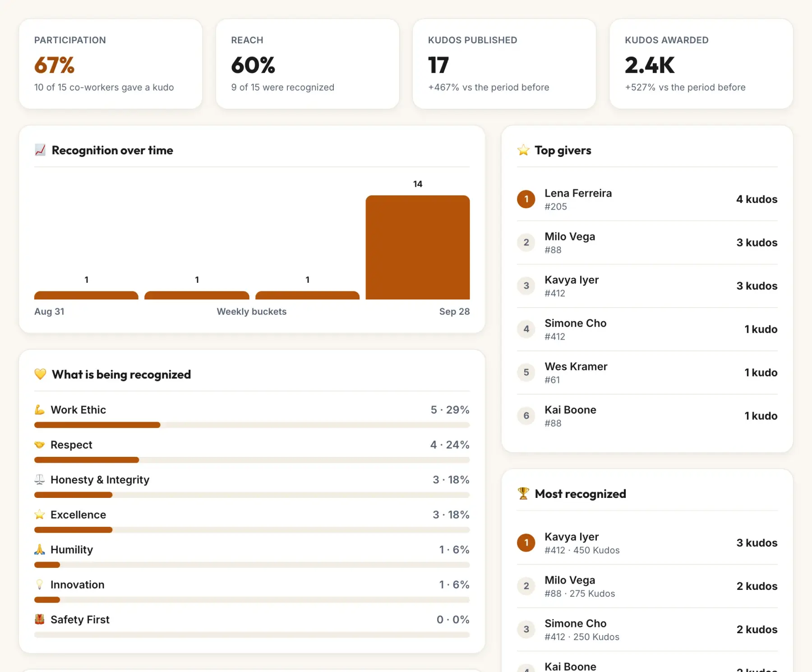The height and width of the screenshot is (672, 812).
Task: Click the safety vest icon for Safety First
Action: 40,619
